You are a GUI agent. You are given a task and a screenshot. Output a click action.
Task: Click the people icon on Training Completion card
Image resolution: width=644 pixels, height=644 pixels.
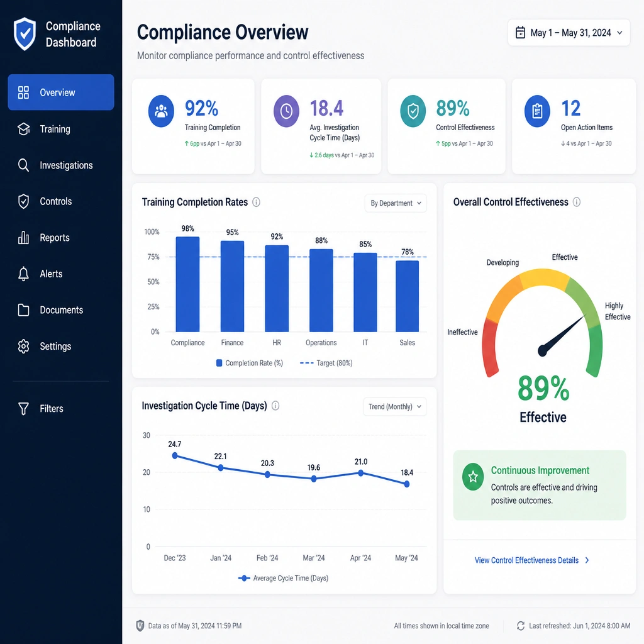[161, 111]
